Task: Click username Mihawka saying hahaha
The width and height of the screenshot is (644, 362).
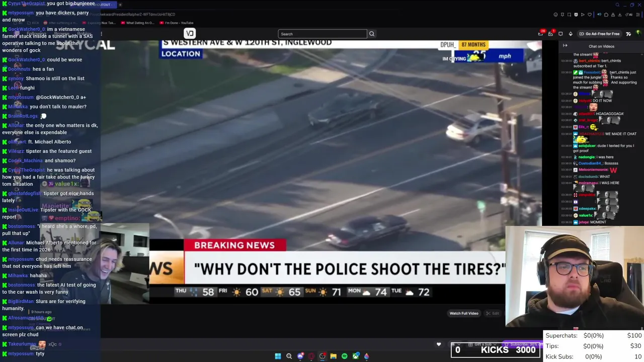Action: click(18, 276)
